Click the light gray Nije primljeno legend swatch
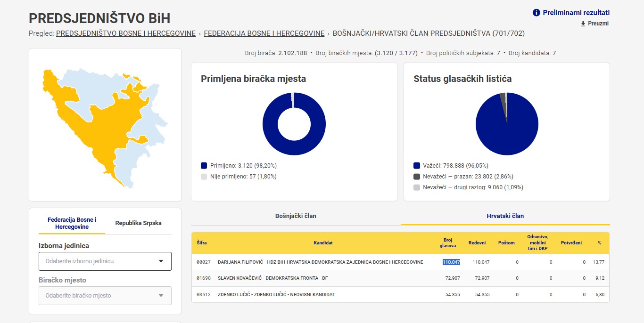This screenshot has height=323, width=644. coord(204,177)
